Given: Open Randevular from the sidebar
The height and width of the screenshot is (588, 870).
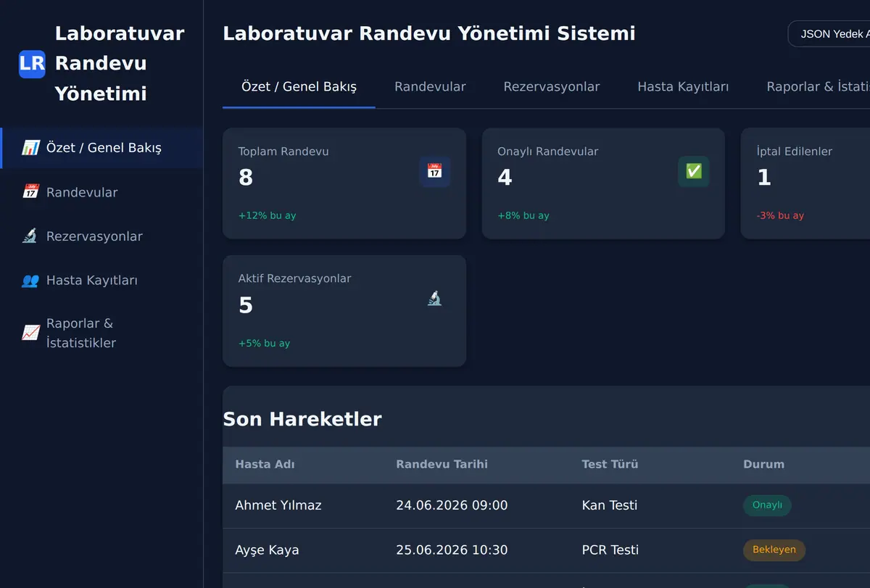Looking at the screenshot, I should (102, 192).
